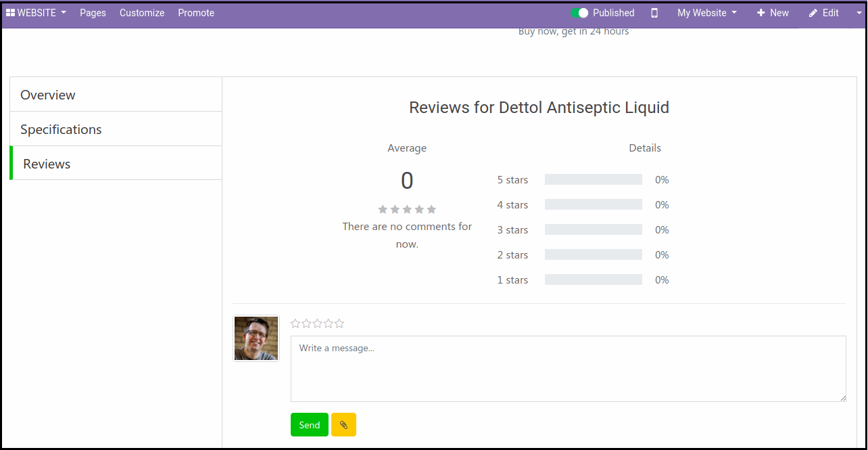Toggle the Published switch off
Image resolution: width=868 pixels, height=450 pixels.
[579, 13]
